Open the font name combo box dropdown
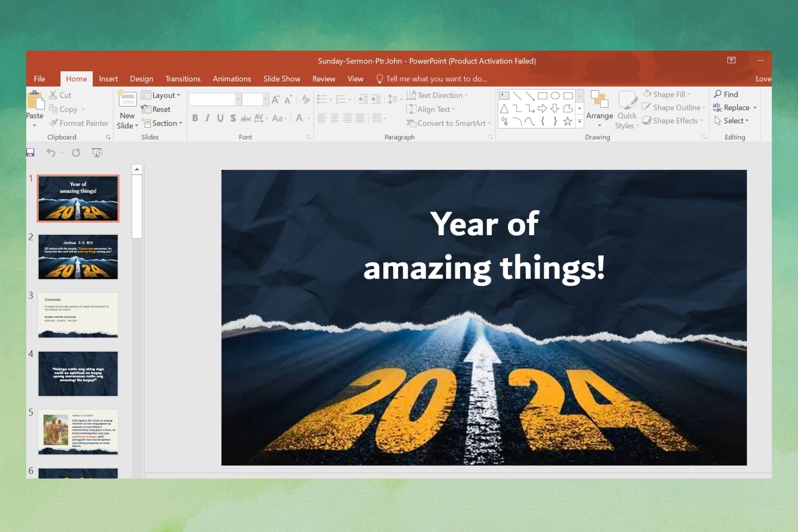798x532 pixels. (x=238, y=99)
